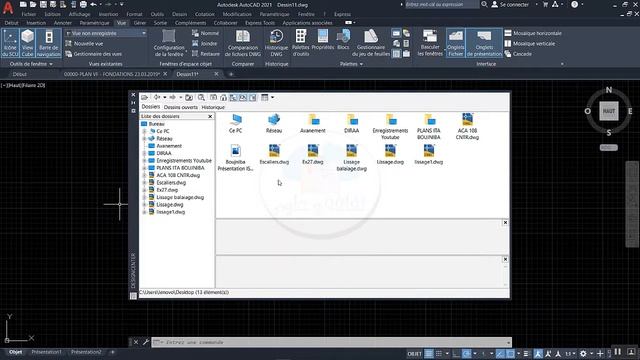The height and width of the screenshot is (360, 640).
Task: Open Historique DWG
Action: click(x=276, y=43)
